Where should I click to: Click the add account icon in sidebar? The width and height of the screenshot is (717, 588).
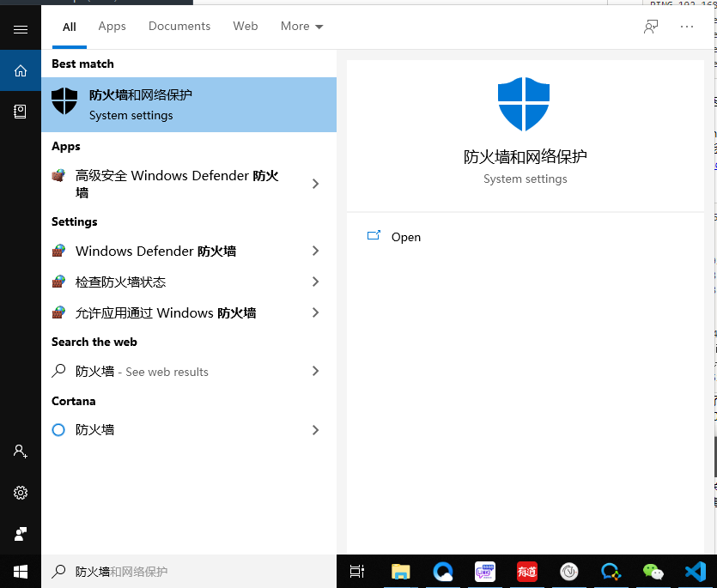click(20, 452)
